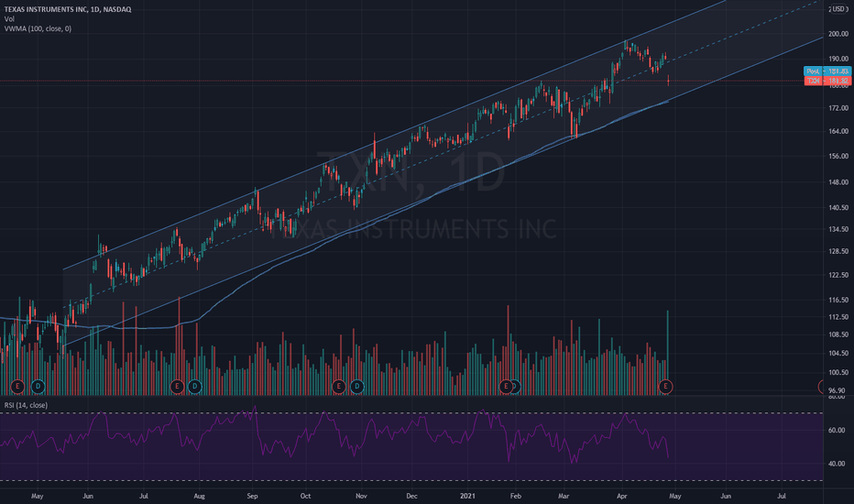Click the Nov label on time axis
Screen dimensions: 854x504
(361, 497)
